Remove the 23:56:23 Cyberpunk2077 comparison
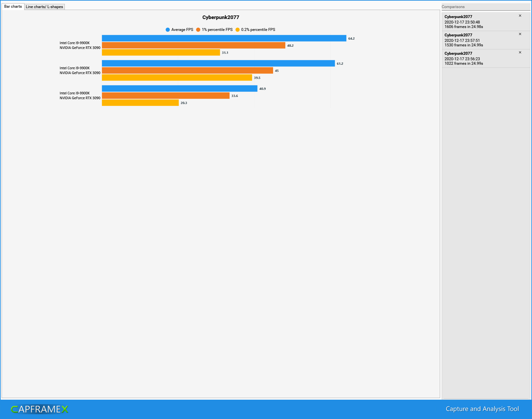Screen dimensions: 532x419 520,52
